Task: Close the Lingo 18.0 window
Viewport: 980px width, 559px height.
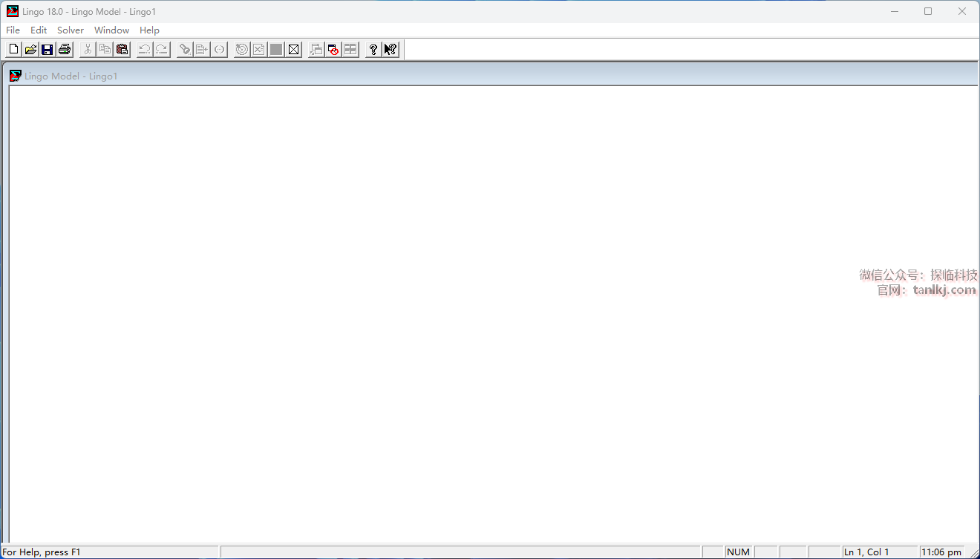Action: pos(962,11)
